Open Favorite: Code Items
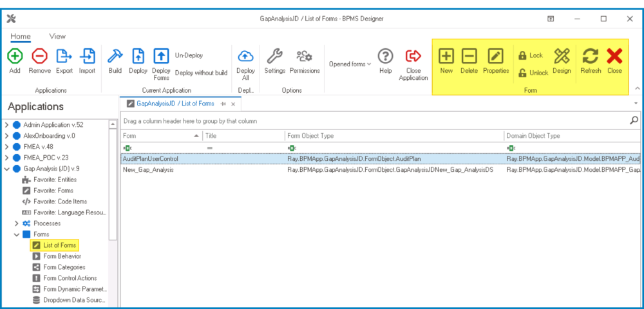The image size is (644, 309). click(61, 201)
